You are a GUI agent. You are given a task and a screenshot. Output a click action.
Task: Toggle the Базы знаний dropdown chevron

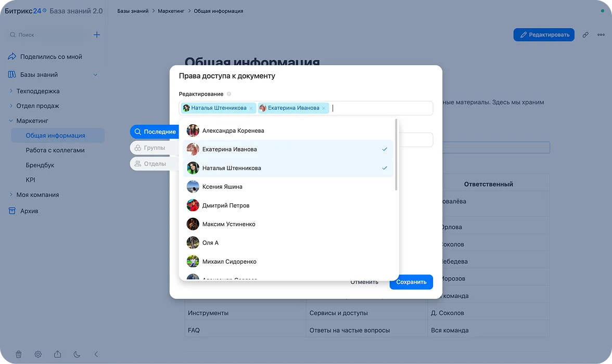coord(95,74)
